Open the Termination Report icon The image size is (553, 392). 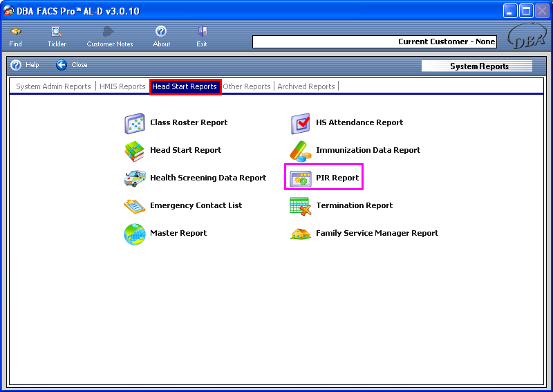(x=300, y=206)
